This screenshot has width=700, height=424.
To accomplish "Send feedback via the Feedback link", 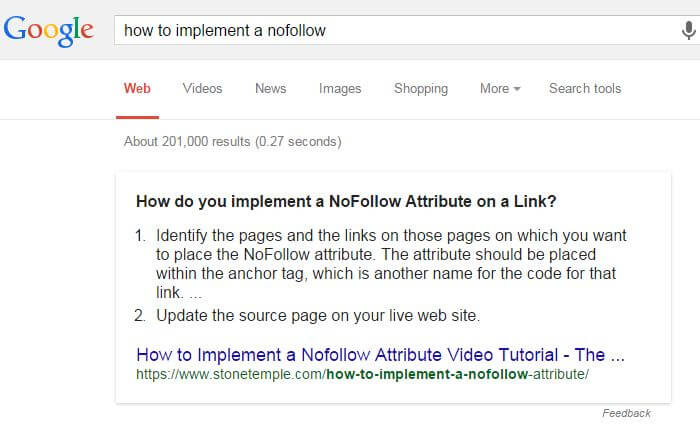I will [626, 413].
